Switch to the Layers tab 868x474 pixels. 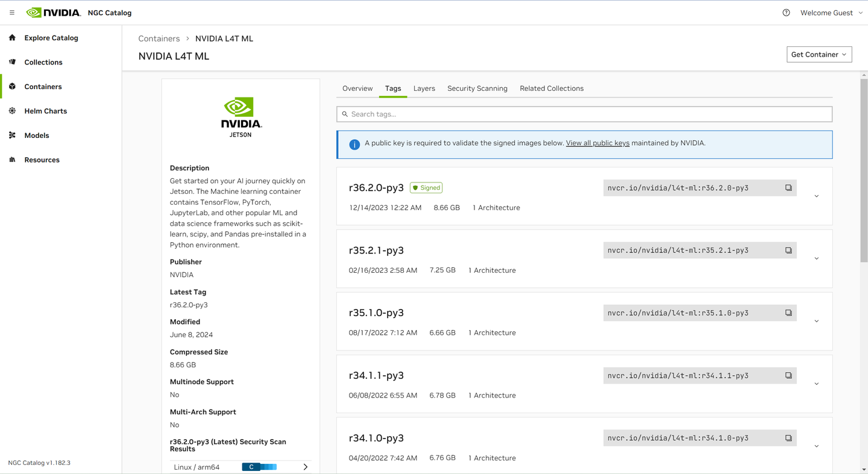424,88
